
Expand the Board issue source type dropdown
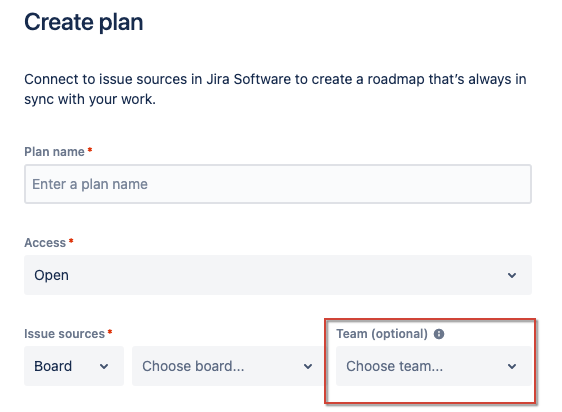tap(74, 366)
